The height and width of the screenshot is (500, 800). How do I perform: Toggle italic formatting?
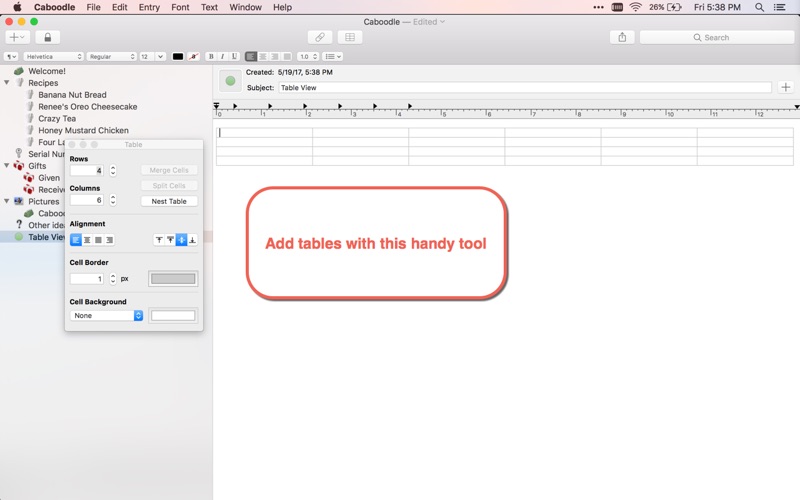222,57
